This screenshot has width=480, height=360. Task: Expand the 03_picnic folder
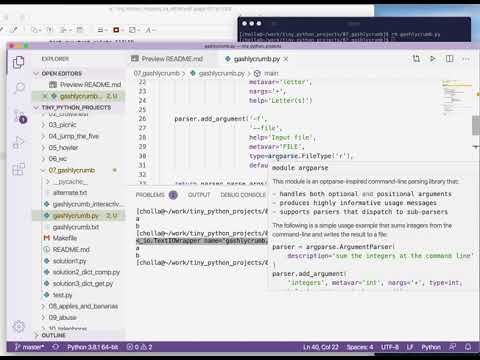[62, 125]
